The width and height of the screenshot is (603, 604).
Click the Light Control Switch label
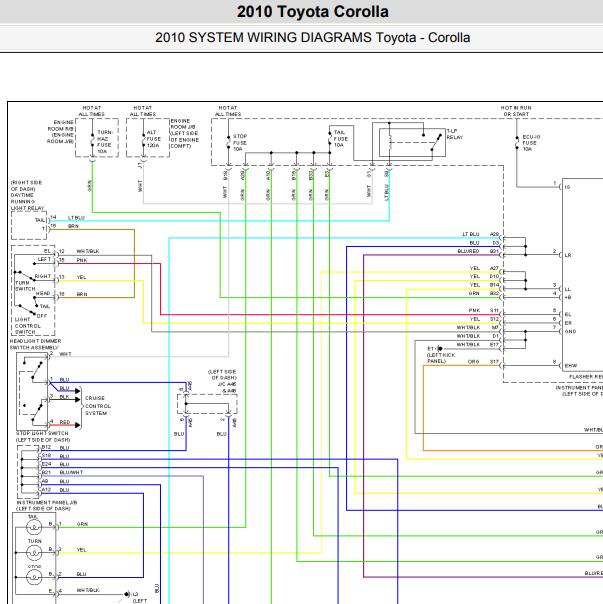(x=27, y=325)
